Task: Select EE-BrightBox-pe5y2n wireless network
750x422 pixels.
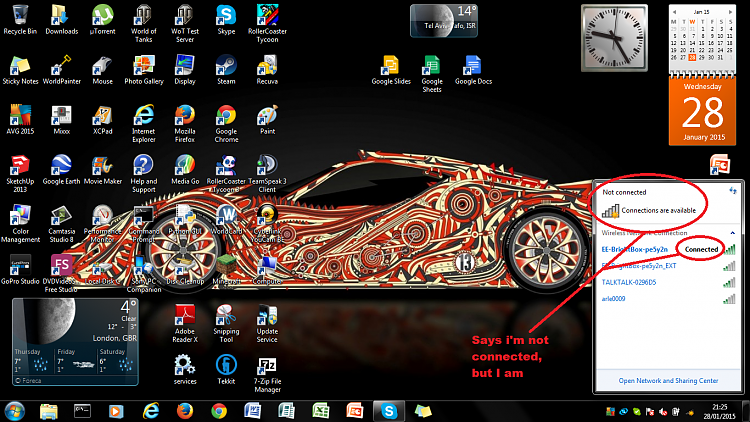Action: pos(668,249)
